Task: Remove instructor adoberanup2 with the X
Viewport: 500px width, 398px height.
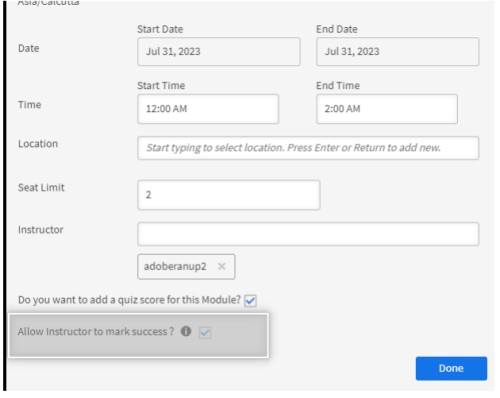Action: pyautogui.click(x=222, y=266)
